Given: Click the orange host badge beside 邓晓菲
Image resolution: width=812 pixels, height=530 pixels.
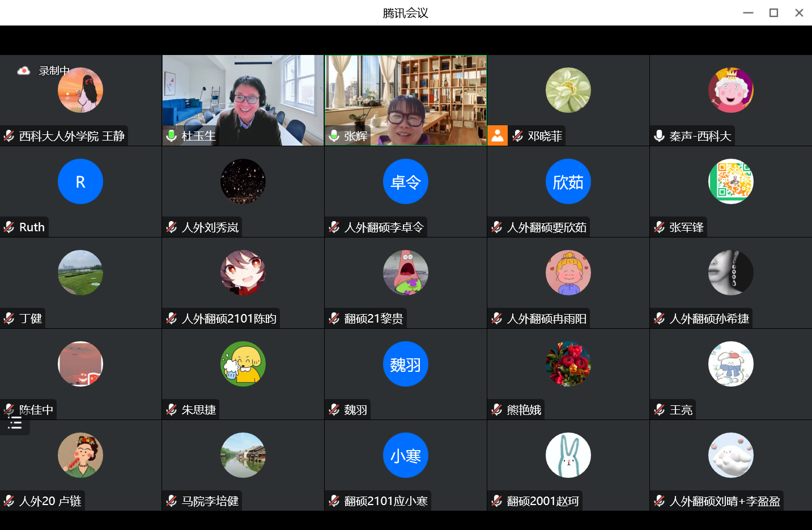Looking at the screenshot, I should [498, 135].
